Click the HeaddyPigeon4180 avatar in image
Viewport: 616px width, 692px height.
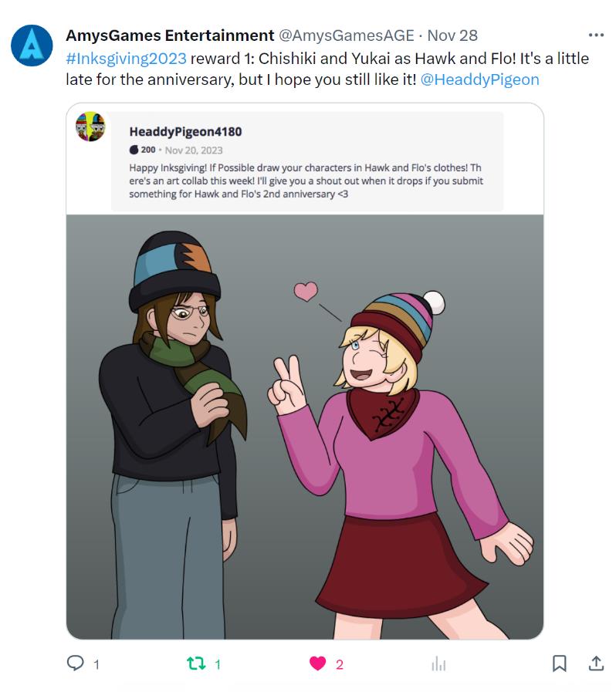(x=90, y=127)
